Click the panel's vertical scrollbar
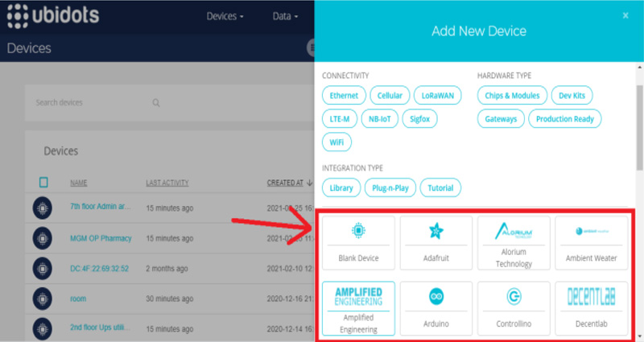 click(x=639, y=121)
